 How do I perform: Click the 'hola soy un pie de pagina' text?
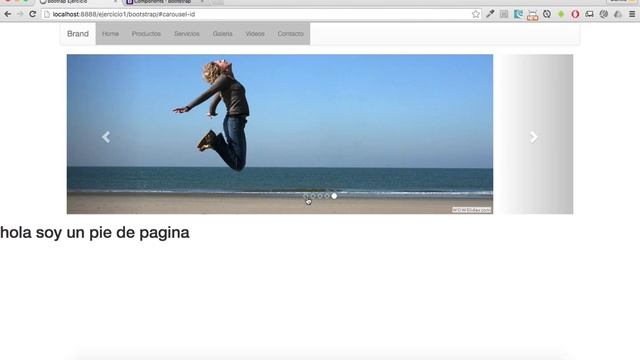[x=95, y=233]
